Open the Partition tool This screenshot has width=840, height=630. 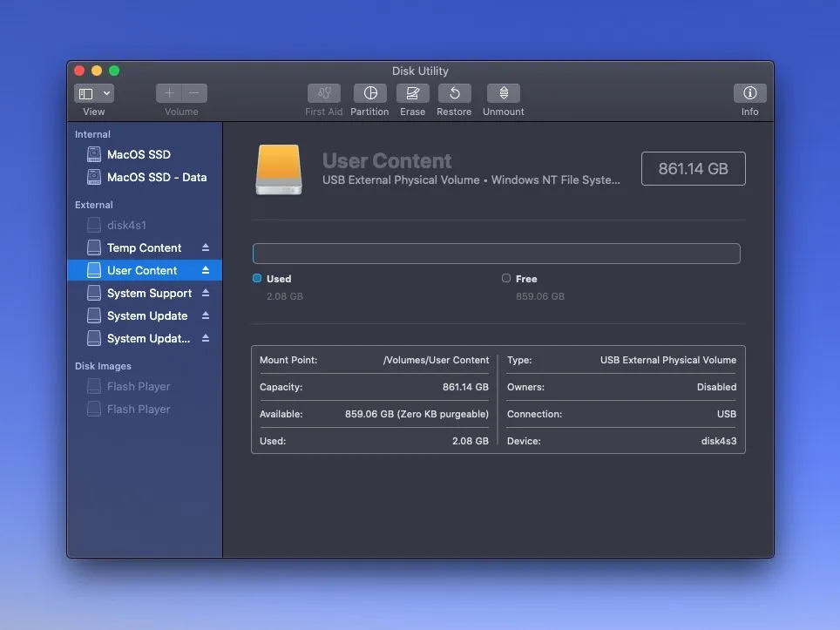[369, 93]
